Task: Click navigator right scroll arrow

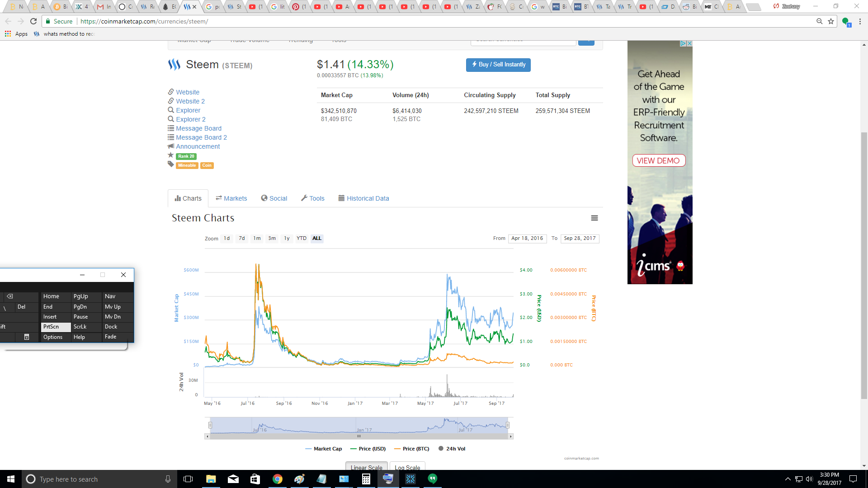Action: (x=511, y=436)
